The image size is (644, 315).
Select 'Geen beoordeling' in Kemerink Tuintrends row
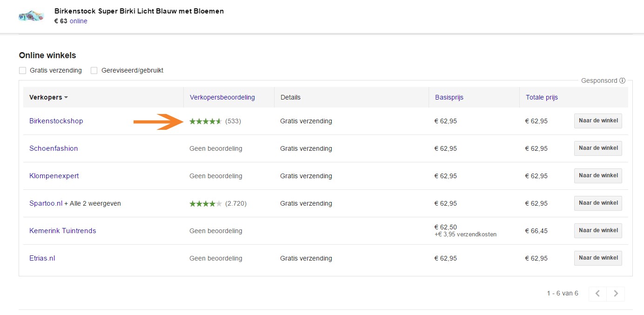pyautogui.click(x=216, y=231)
